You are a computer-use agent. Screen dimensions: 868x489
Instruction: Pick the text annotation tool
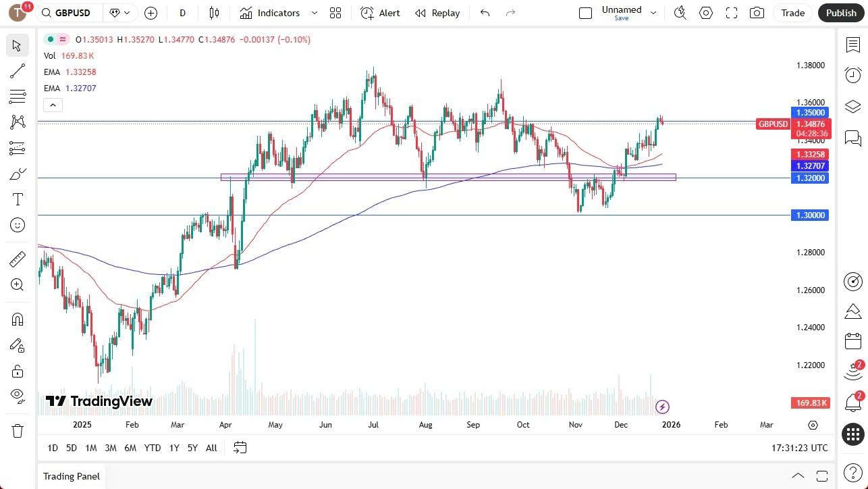coord(17,199)
